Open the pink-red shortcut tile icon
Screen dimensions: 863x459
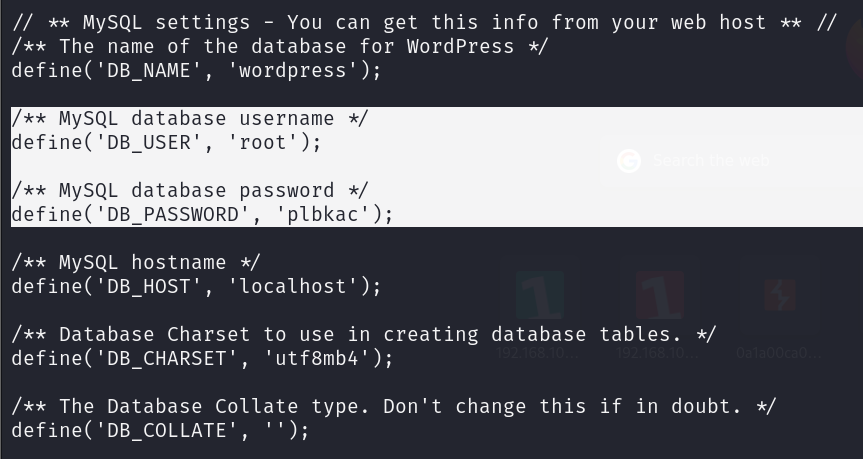(x=660, y=295)
